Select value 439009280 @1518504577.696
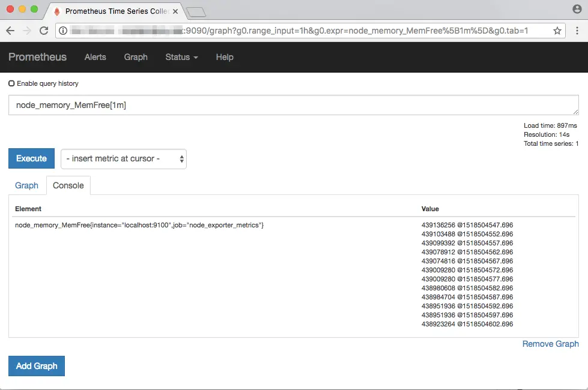Screen dimensions: 588x390 [x=467, y=279]
